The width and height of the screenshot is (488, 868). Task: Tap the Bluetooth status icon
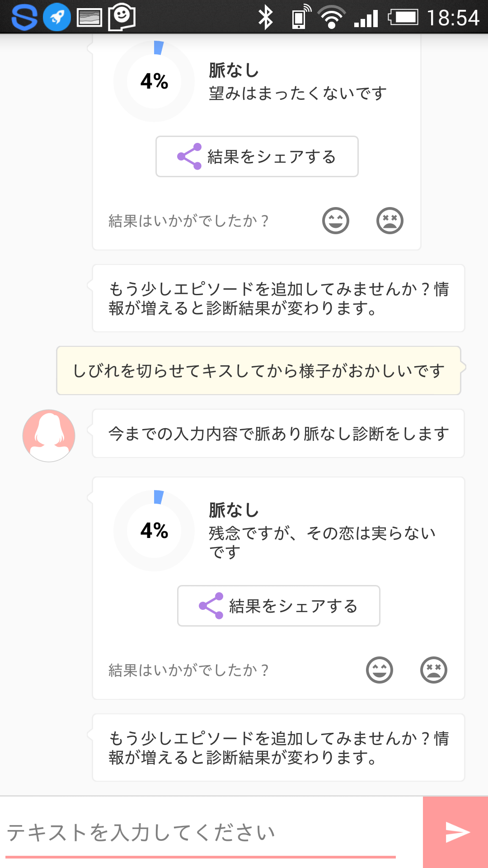[x=265, y=18]
